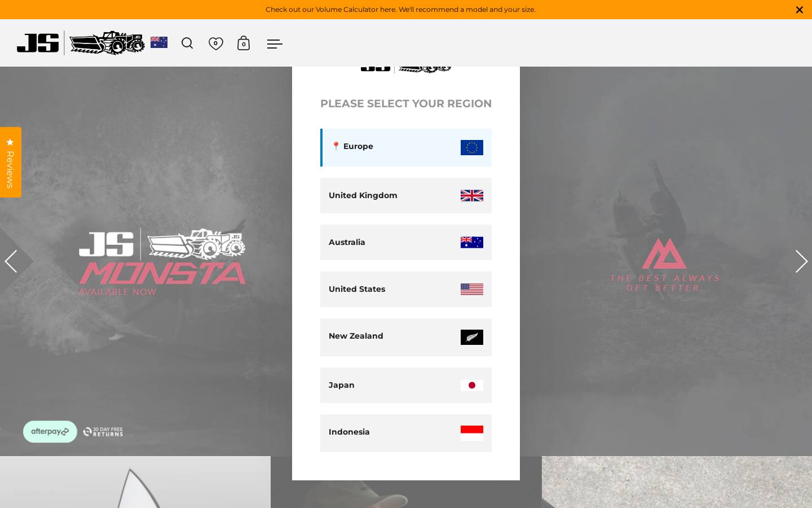This screenshot has height=508, width=812.
Task: Click the Union Jack flag icon
Action: (x=472, y=196)
